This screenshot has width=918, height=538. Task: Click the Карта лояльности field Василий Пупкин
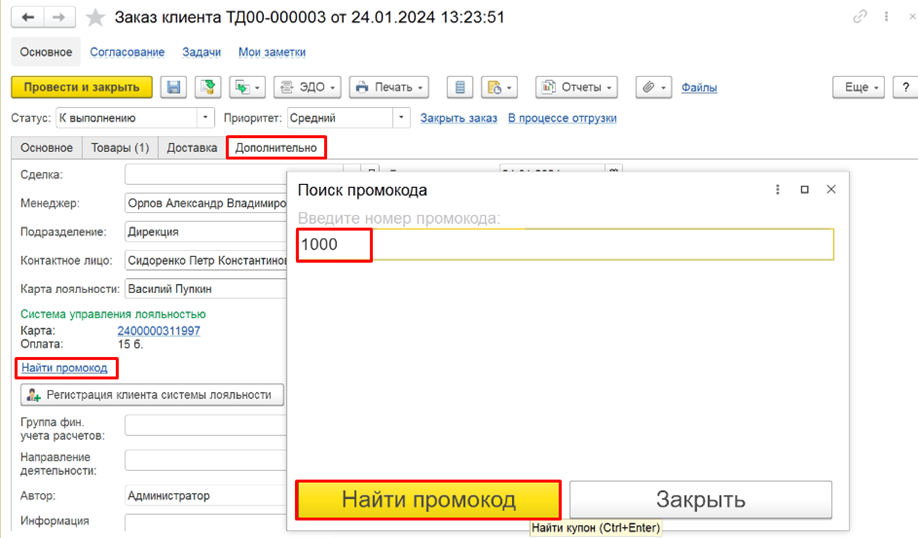205,289
